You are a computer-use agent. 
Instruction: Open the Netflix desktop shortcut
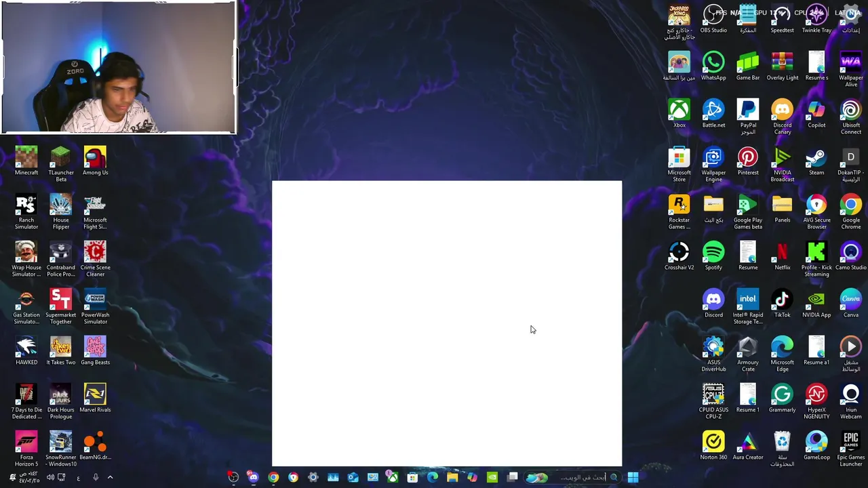pos(782,256)
